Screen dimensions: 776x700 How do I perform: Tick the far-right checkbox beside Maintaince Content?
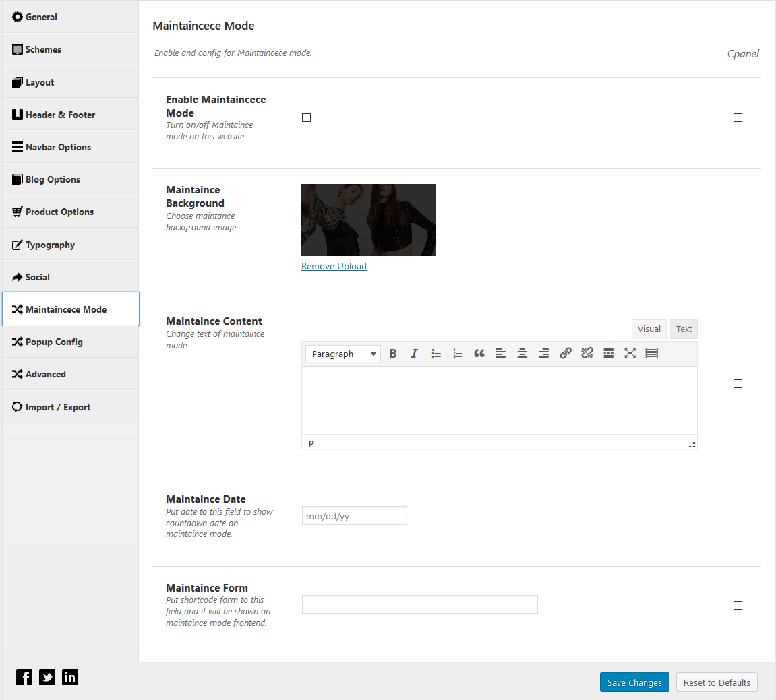[738, 384]
